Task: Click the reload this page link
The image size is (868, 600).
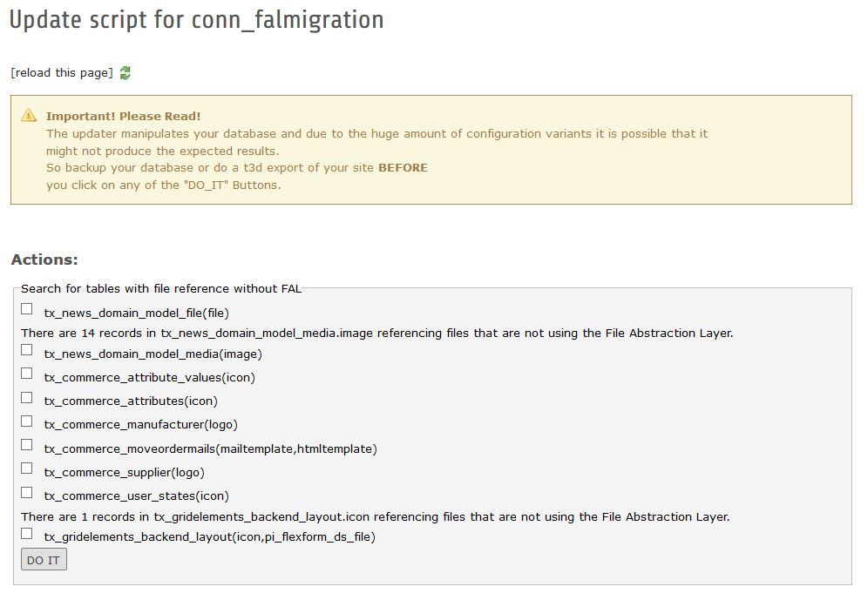Action: 62,73
